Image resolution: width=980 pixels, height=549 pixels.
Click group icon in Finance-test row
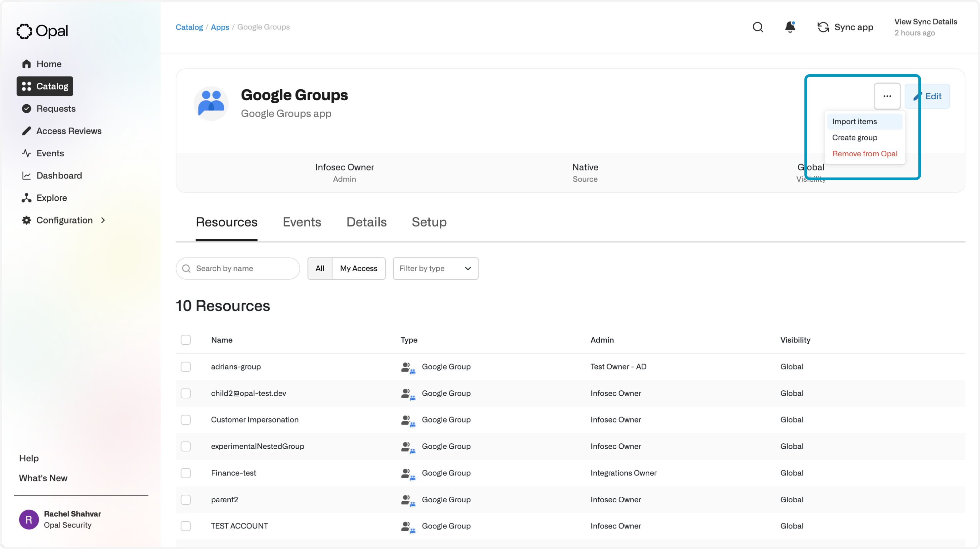[x=408, y=474]
